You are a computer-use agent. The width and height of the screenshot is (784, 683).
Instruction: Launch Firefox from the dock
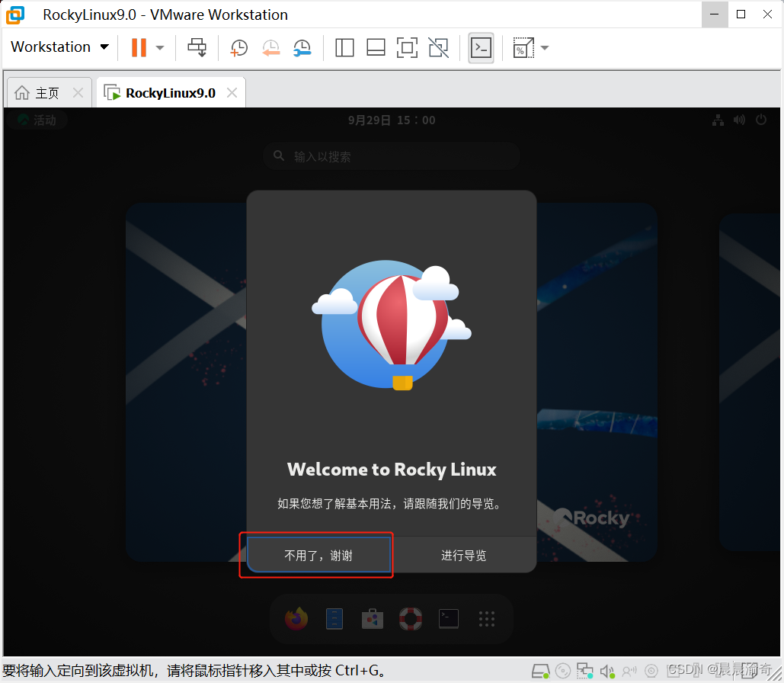[x=296, y=619]
